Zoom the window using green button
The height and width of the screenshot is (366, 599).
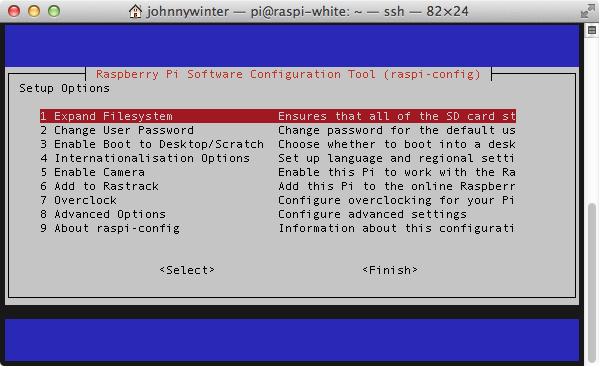click(54, 11)
